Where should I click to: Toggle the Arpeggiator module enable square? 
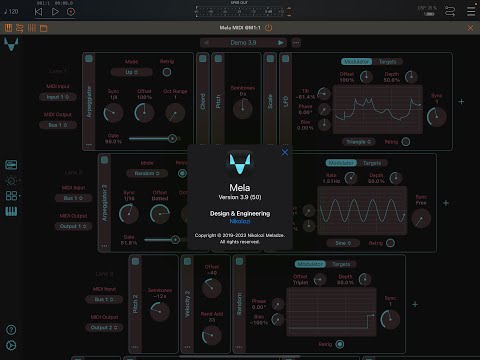[x=89, y=59]
